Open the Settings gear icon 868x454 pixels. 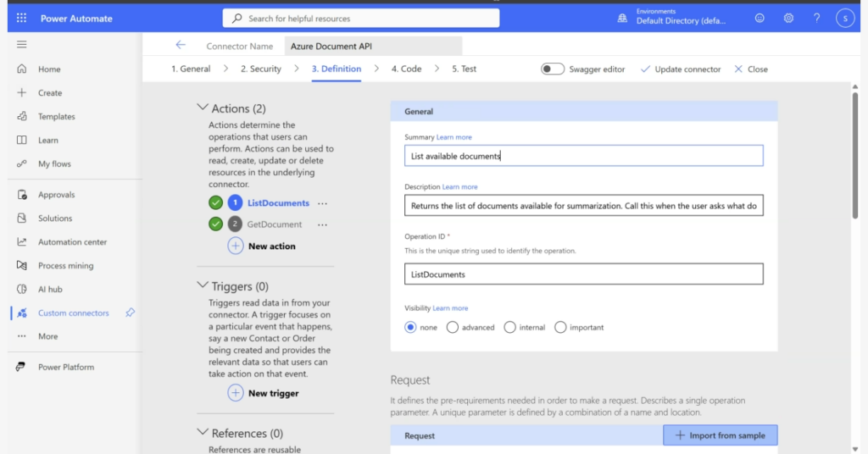[x=788, y=19]
